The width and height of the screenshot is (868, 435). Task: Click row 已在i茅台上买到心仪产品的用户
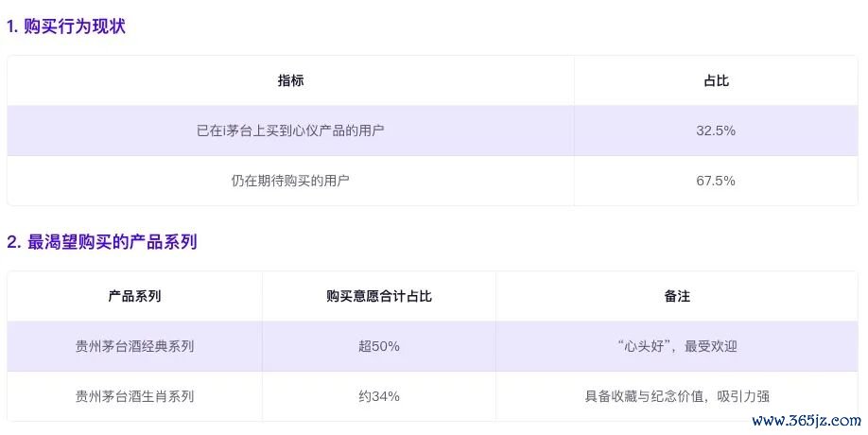[x=432, y=130]
